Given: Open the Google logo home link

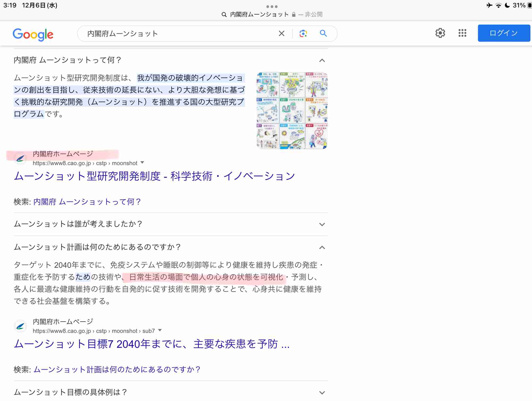Looking at the screenshot, I should coord(33,35).
